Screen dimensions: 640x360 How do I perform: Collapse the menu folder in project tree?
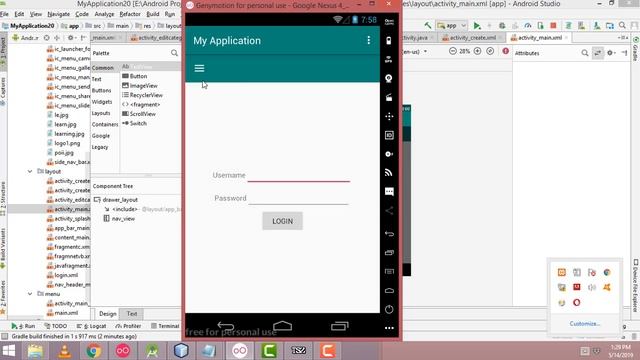coord(30,294)
